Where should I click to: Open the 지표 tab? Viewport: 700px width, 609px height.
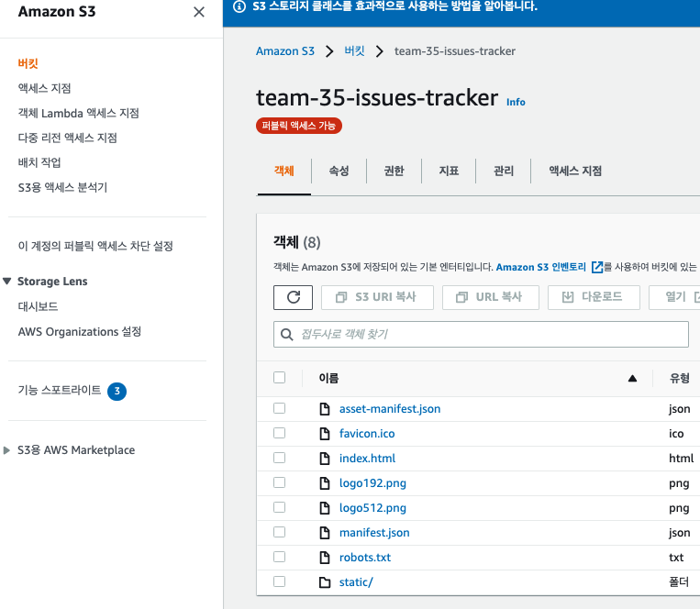(449, 171)
